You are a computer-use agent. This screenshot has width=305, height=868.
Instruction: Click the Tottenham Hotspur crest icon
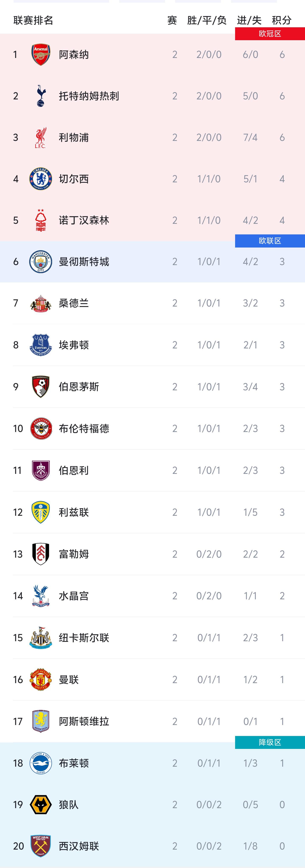[41, 96]
